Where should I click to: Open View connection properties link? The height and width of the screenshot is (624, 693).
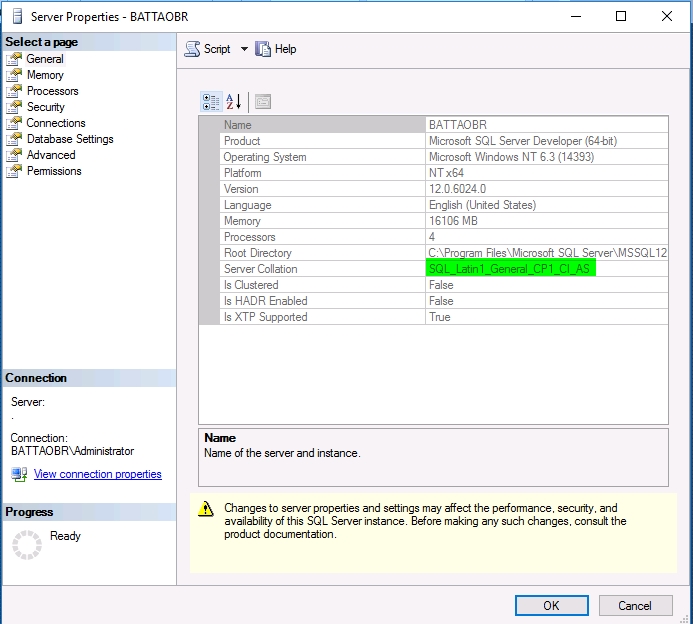coord(98,474)
